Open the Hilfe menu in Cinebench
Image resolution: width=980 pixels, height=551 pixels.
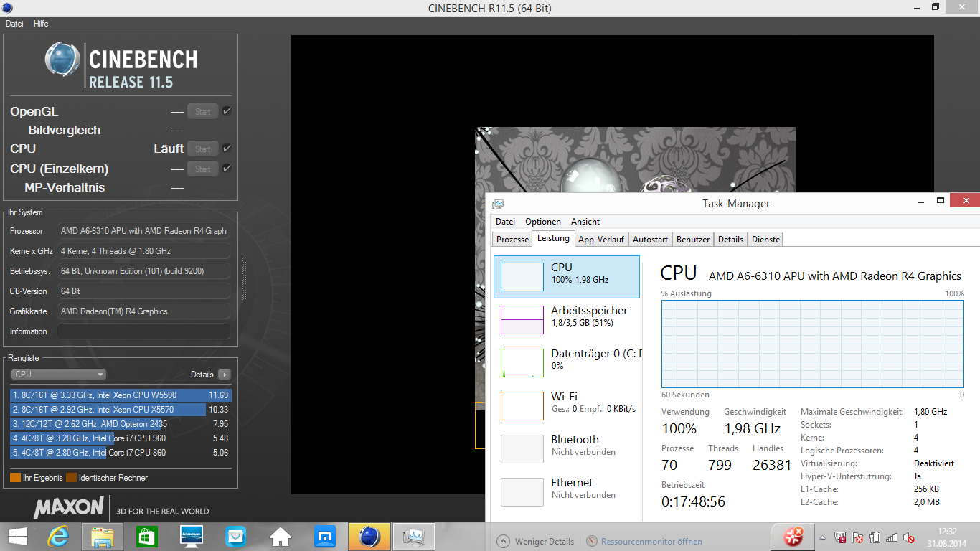pos(41,24)
